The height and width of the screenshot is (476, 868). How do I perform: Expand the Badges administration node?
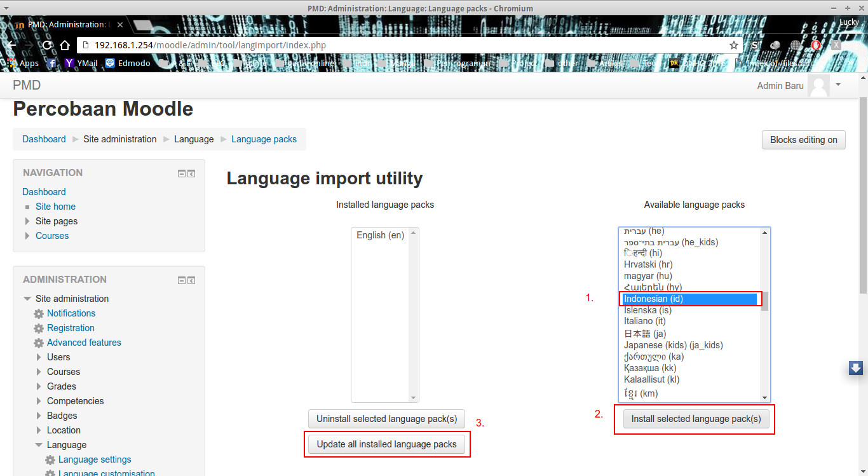click(x=39, y=416)
